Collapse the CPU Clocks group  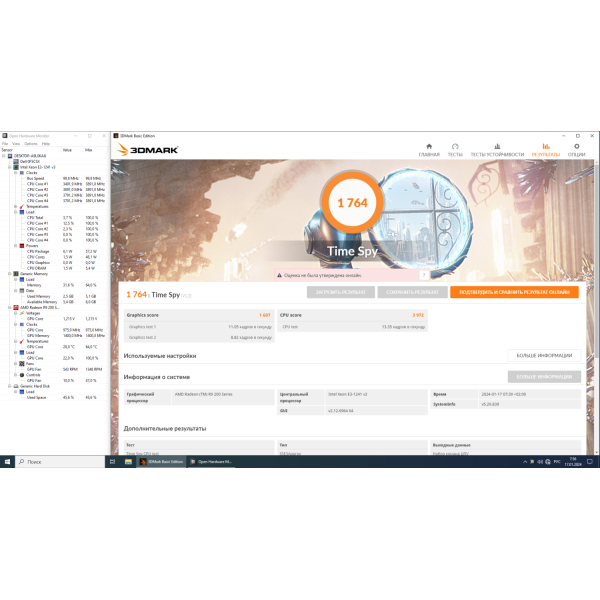coord(15,173)
